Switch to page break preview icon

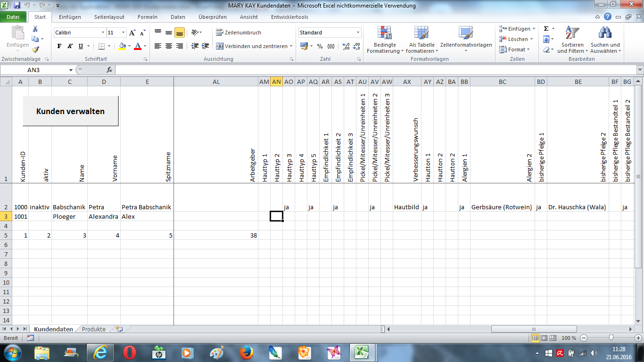[554, 338]
